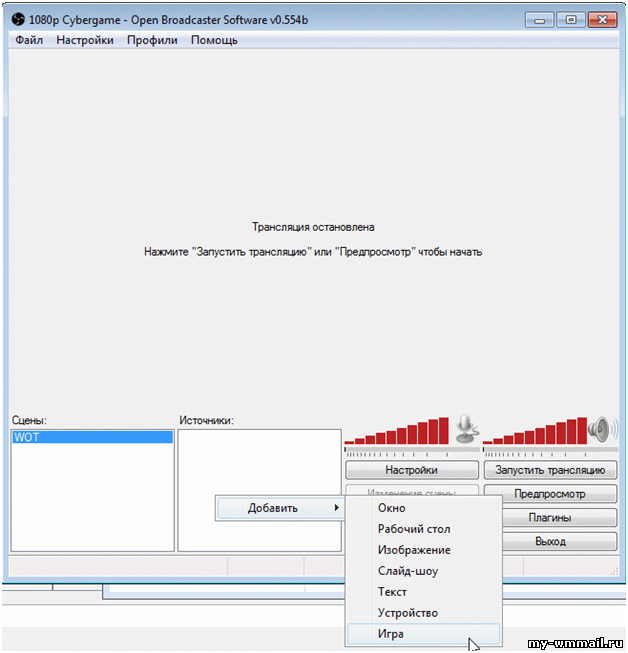The width and height of the screenshot is (628, 653).
Task: Mute the microphone via its icon
Action: click(x=466, y=429)
